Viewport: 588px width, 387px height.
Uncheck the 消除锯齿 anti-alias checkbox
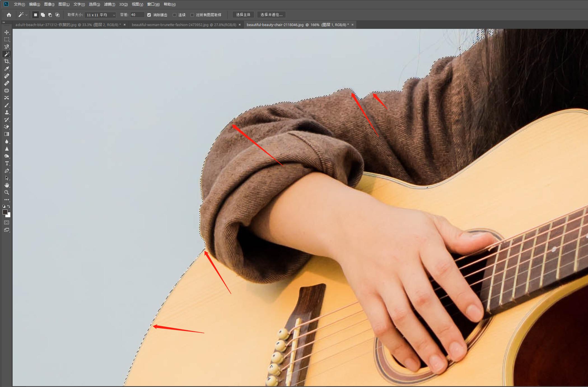point(149,15)
